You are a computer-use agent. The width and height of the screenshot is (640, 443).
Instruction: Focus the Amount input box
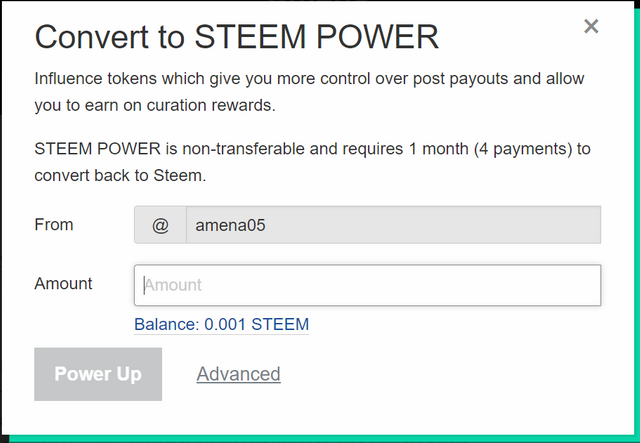tap(367, 285)
